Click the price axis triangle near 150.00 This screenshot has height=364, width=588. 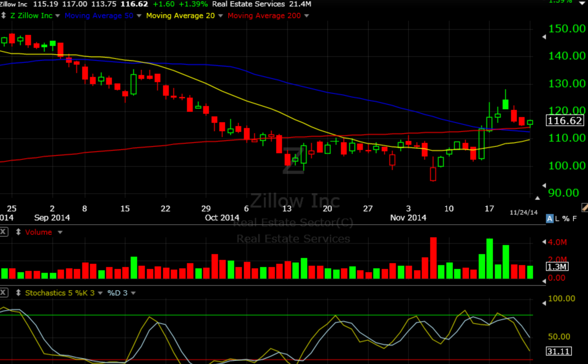[544, 37]
